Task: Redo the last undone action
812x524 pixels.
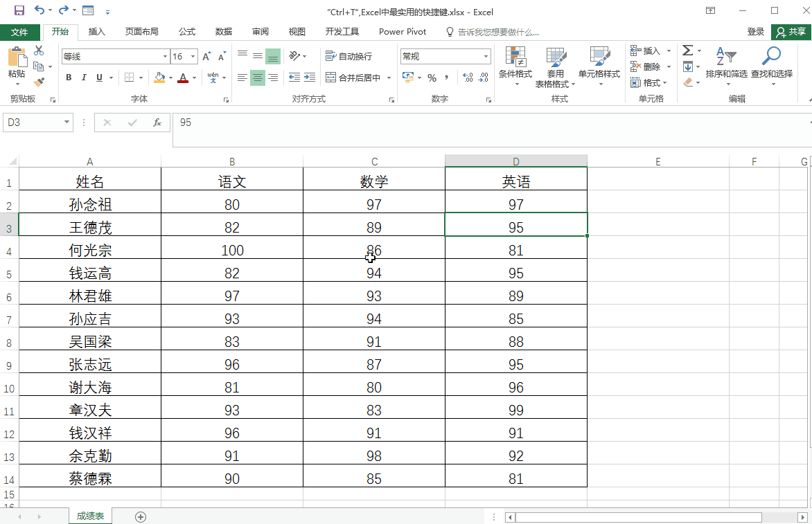Action: pos(63,10)
